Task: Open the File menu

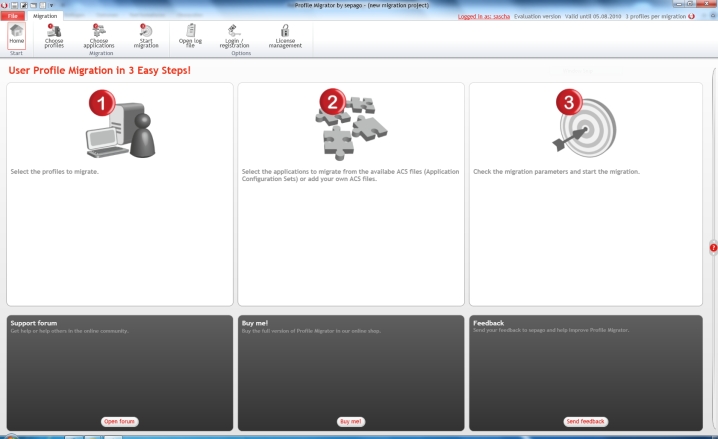Action: click(x=14, y=16)
